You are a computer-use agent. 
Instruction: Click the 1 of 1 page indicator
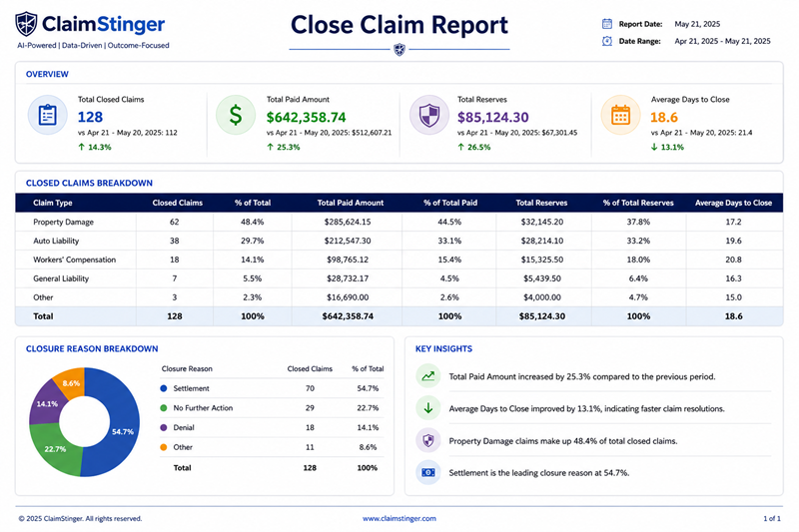771,518
